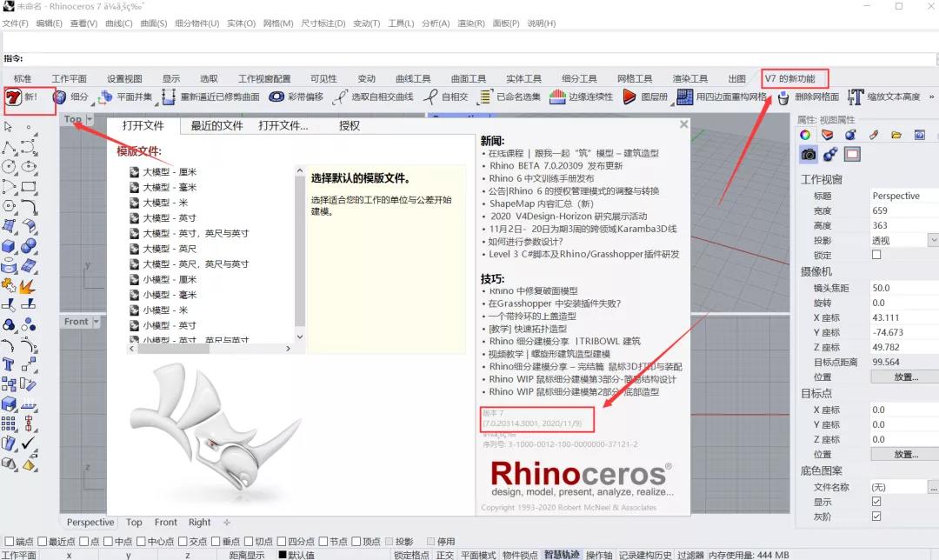
Task: Select the circle tool in the sidebar
Action: coord(9,166)
